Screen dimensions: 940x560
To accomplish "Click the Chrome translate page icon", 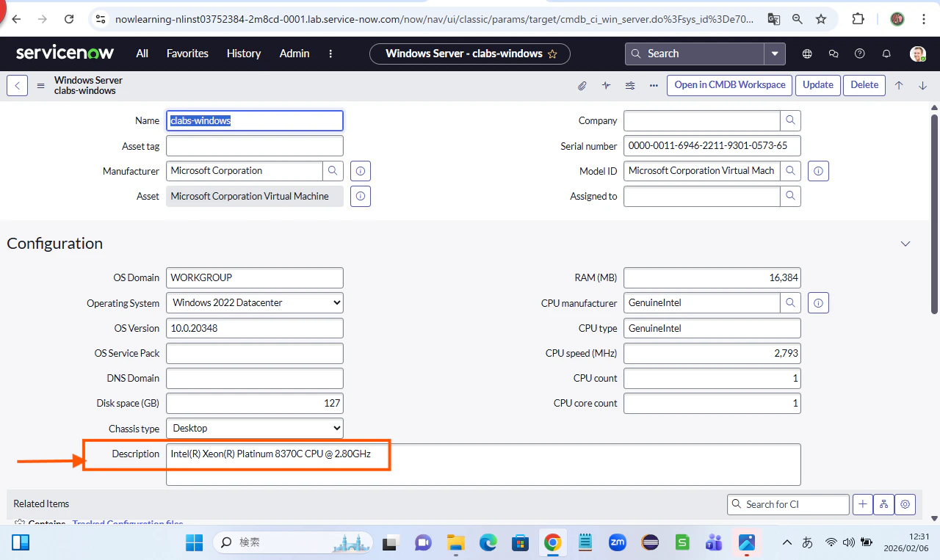I will click(773, 19).
